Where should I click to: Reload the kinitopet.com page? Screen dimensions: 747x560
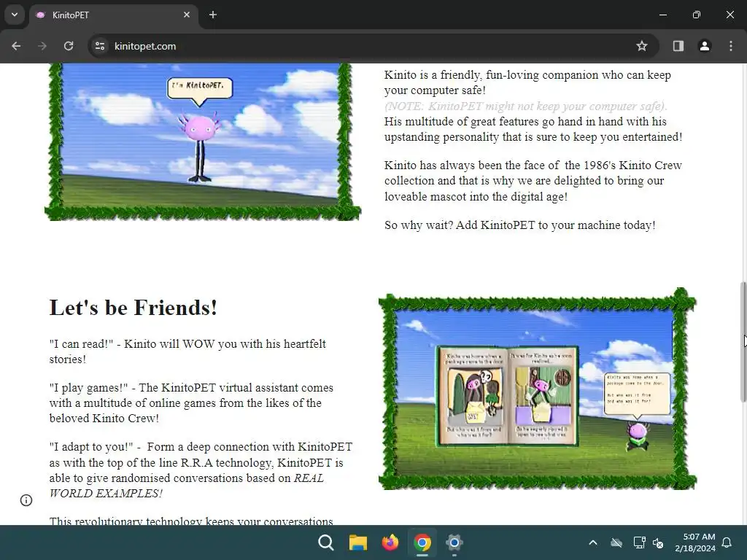pos(69,46)
